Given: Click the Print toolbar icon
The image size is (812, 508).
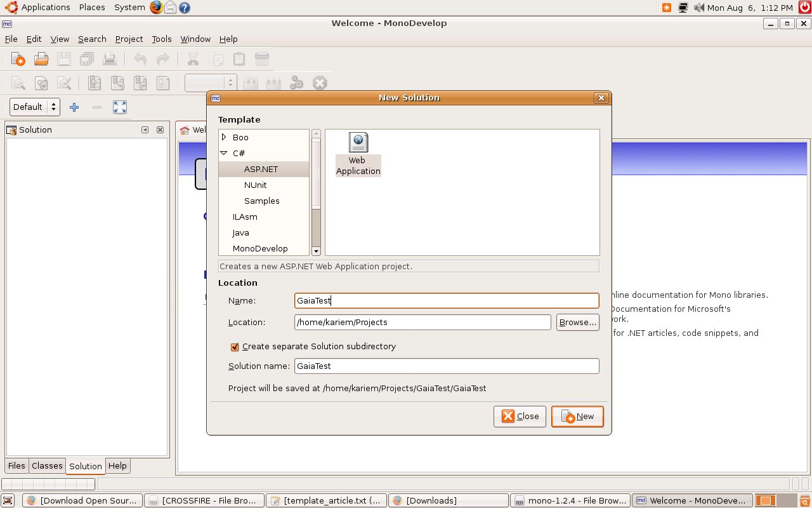Looking at the screenshot, I should 110,59.
